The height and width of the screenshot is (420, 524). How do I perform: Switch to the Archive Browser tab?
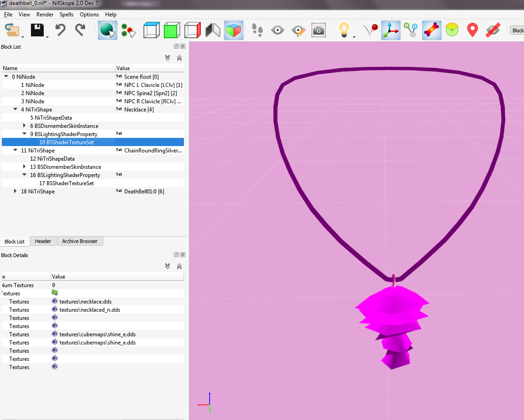pos(80,241)
